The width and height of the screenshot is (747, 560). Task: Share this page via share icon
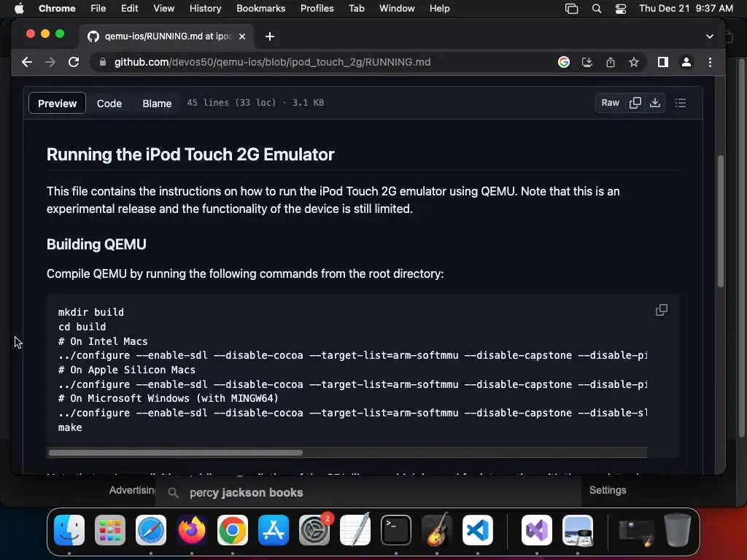611,62
